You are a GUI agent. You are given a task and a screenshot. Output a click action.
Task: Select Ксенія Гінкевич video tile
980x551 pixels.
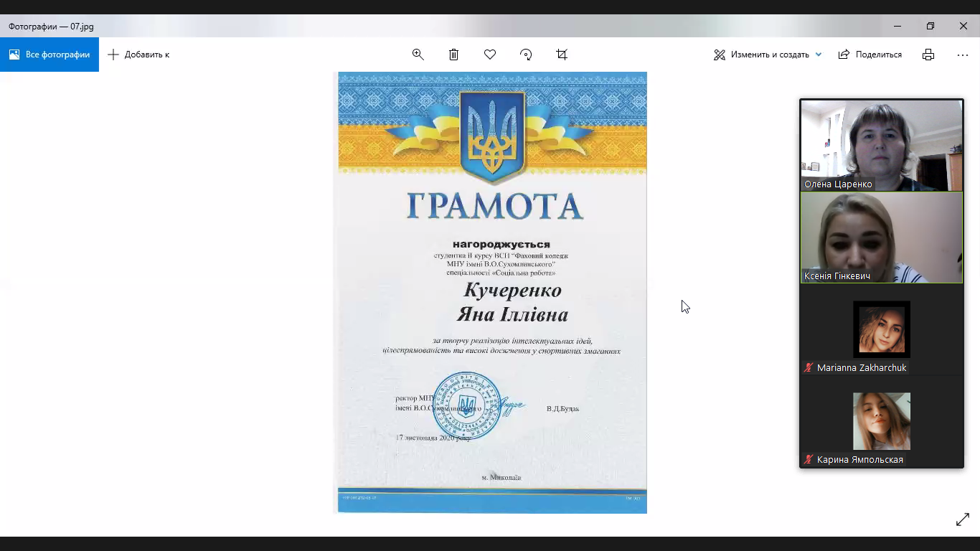point(882,237)
